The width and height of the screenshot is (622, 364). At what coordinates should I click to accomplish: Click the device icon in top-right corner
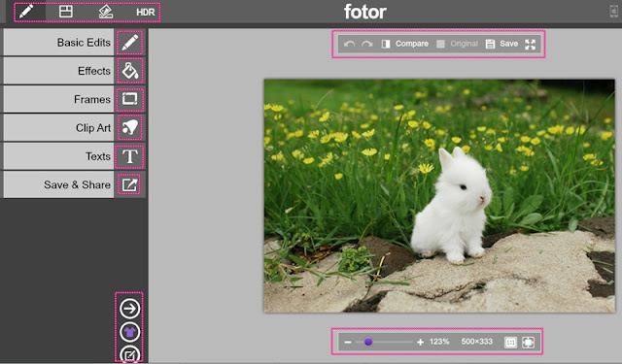pyautogui.click(x=614, y=12)
